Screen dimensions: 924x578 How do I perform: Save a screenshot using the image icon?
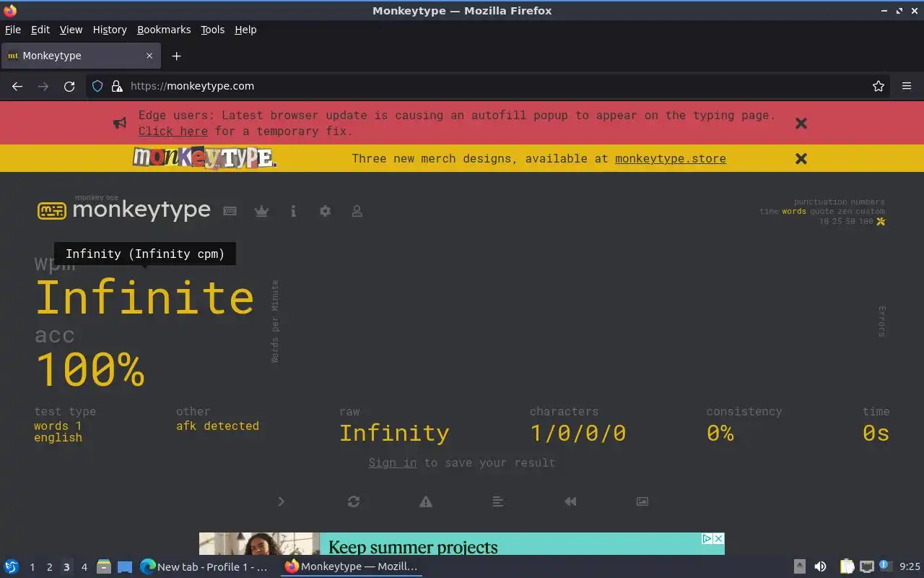[642, 501]
